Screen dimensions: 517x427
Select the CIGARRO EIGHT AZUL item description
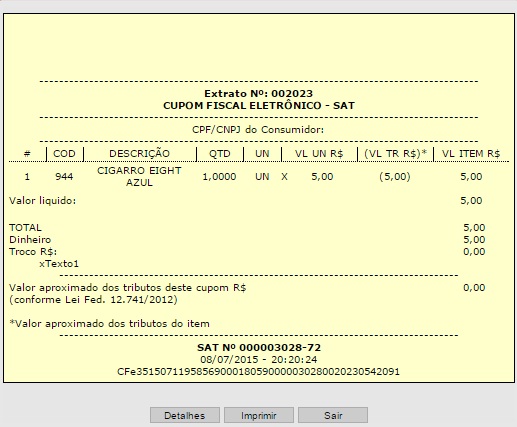pyautogui.click(x=139, y=176)
